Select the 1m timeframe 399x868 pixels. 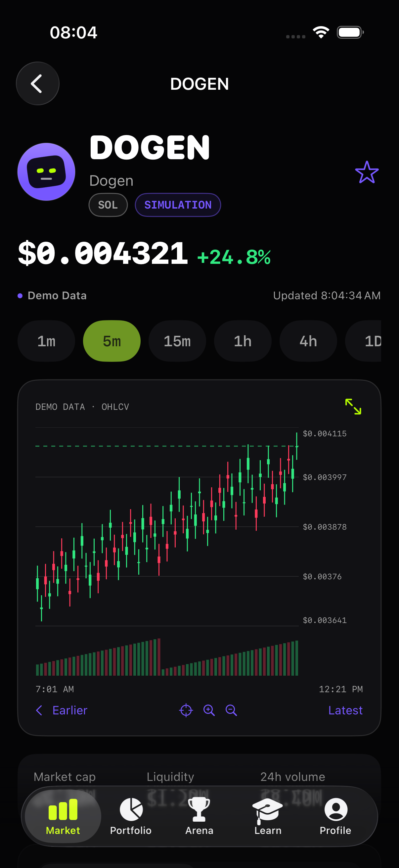pos(46,341)
